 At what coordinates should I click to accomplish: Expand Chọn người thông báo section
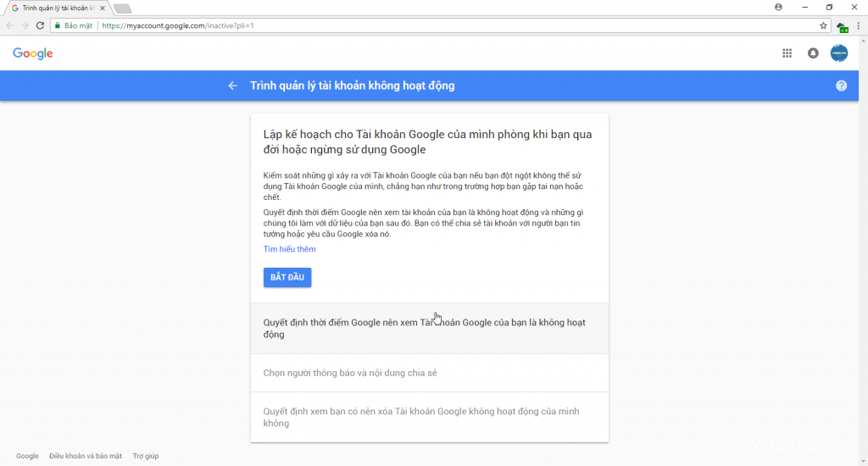point(430,373)
